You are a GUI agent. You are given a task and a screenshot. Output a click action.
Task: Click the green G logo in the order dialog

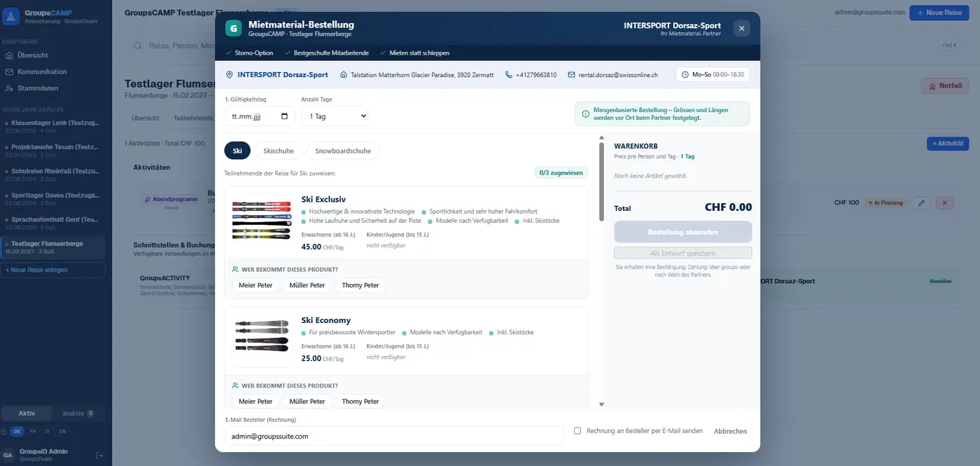pos(233,29)
